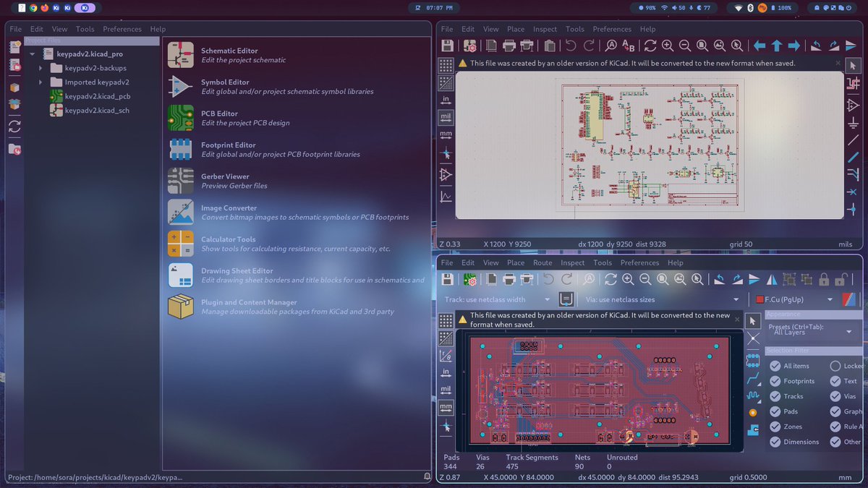Zoom out on the PCB canvas

pyautogui.click(x=645, y=279)
